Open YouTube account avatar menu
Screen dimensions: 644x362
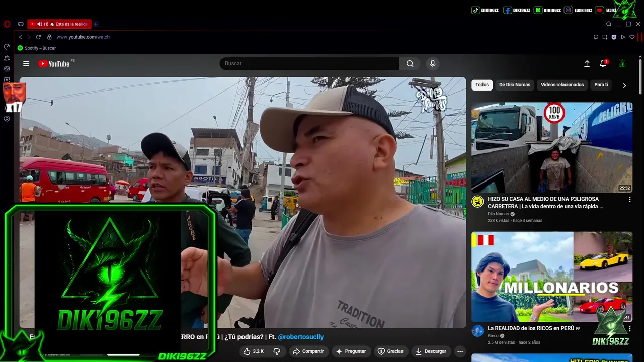(622, 63)
